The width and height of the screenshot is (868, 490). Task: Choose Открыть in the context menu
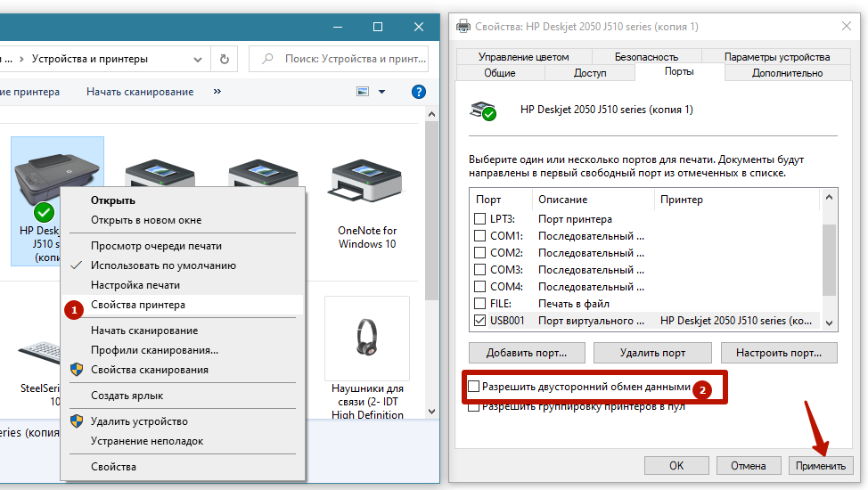point(183,200)
